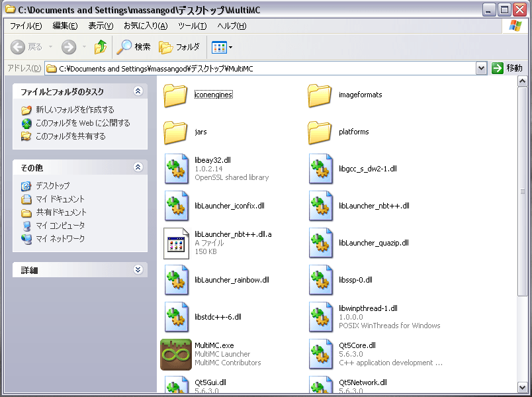Open the Back history dropdown arrow
The image size is (532, 397).
click(x=50, y=47)
